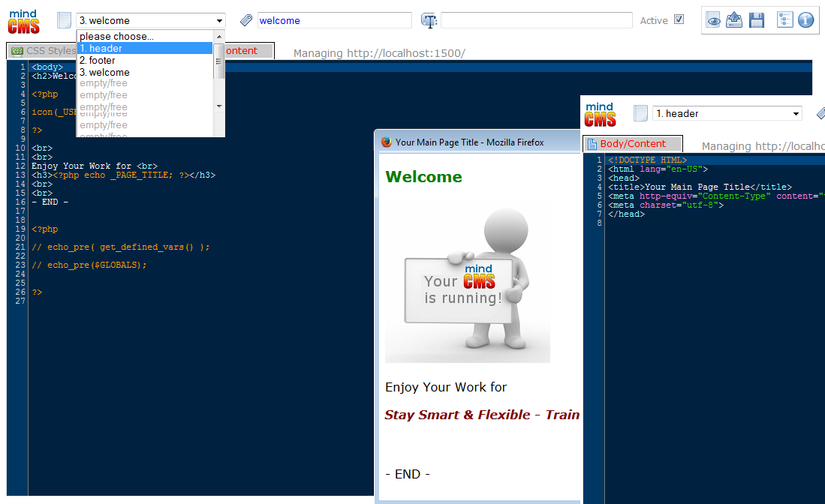
Task: Open the '1. header' dropdown in the second window
Action: [x=725, y=112]
